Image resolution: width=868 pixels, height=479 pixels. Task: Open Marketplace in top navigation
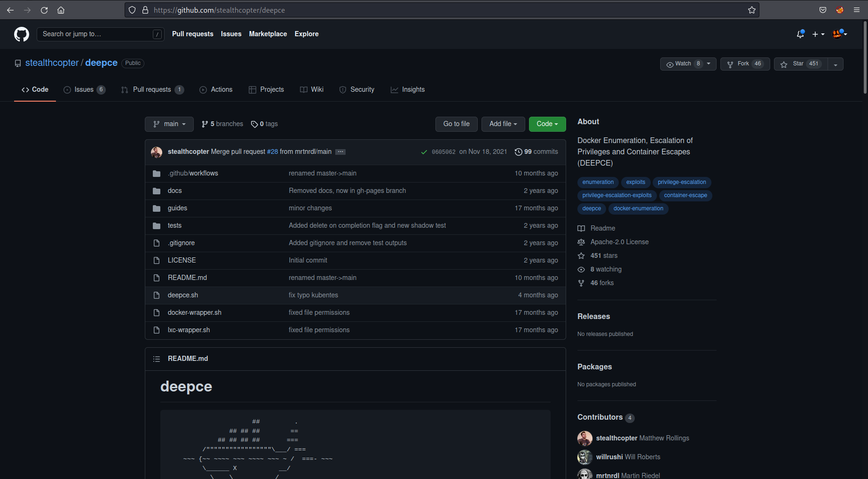coord(268,34)
